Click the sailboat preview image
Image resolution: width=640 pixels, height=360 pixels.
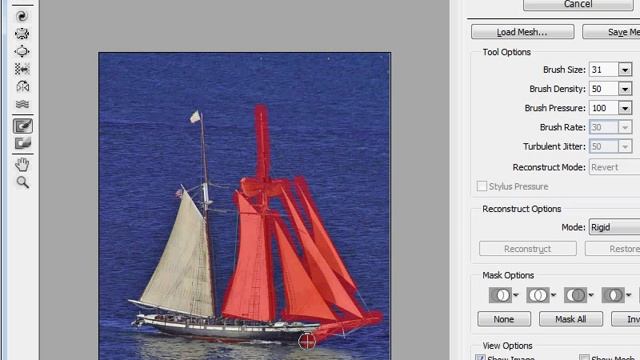click(244, 206)
